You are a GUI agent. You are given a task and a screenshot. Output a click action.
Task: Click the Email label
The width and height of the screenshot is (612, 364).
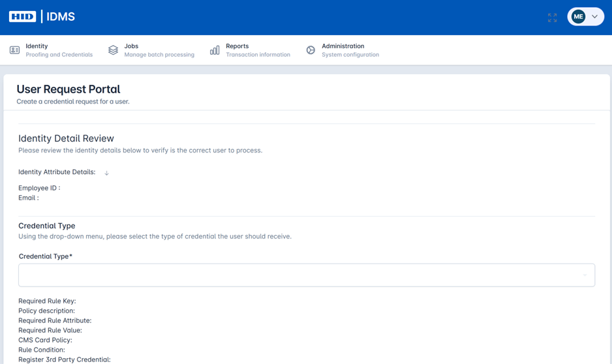pos(29,198)
